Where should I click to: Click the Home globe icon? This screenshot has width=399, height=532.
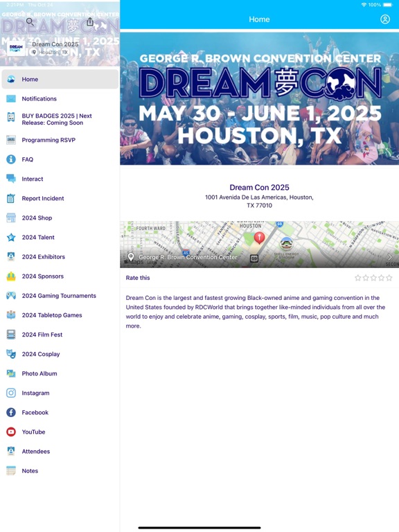point(11,79)
